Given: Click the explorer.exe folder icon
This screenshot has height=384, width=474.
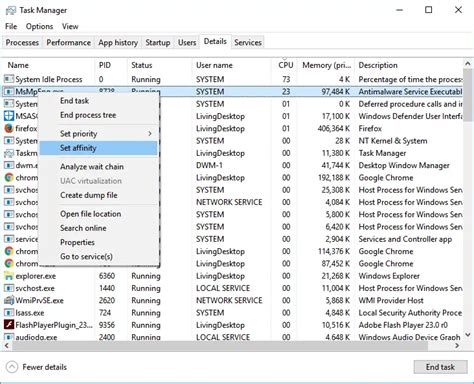Looking at the screenshot, I should 9,276.
